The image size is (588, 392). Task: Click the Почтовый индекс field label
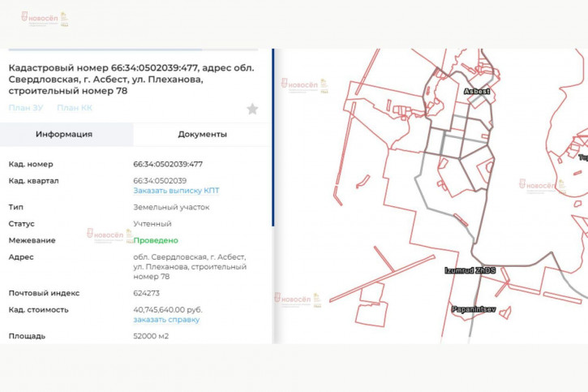(x=44, y=293)
